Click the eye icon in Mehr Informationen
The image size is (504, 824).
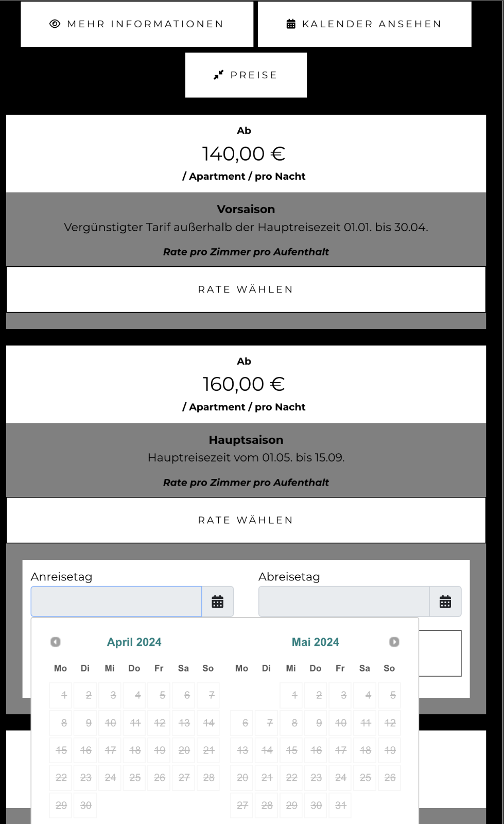coord(55,24)
